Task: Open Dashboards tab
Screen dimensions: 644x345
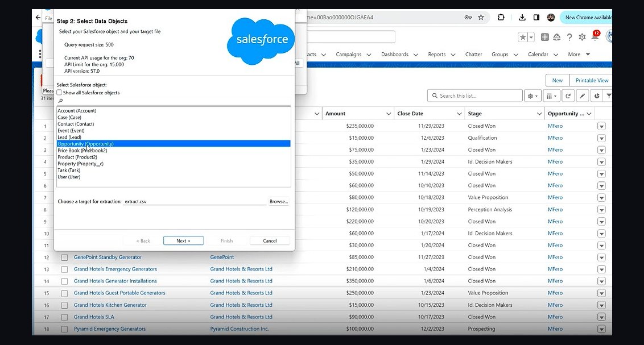Action: (395, 54)
